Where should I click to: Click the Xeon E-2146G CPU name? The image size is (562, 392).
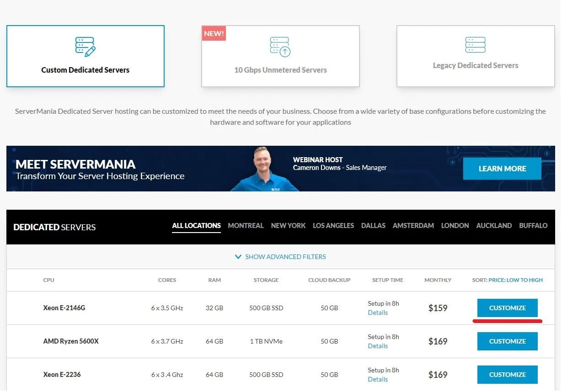[64, 308]
